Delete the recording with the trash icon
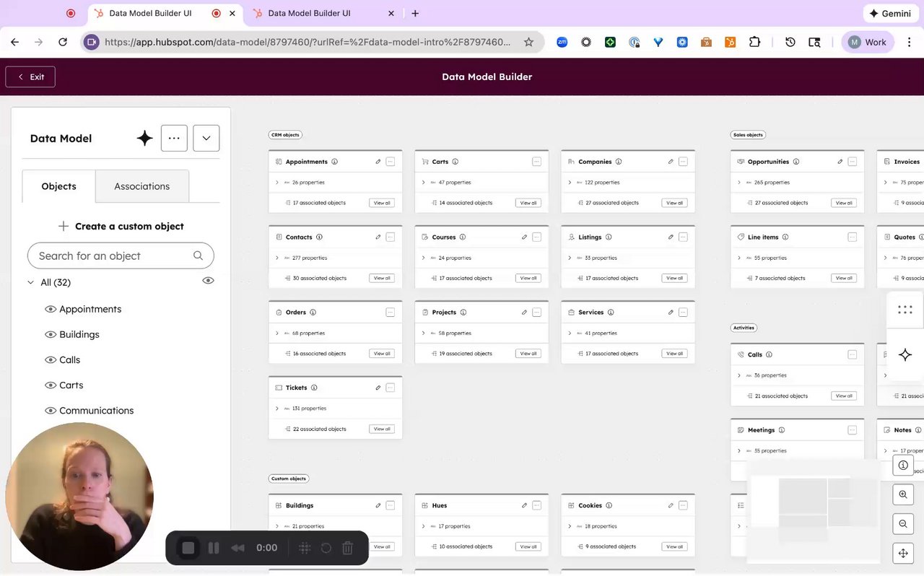This screenshot has width=924, height=576. pyautogui.click(x=347, y=548)
